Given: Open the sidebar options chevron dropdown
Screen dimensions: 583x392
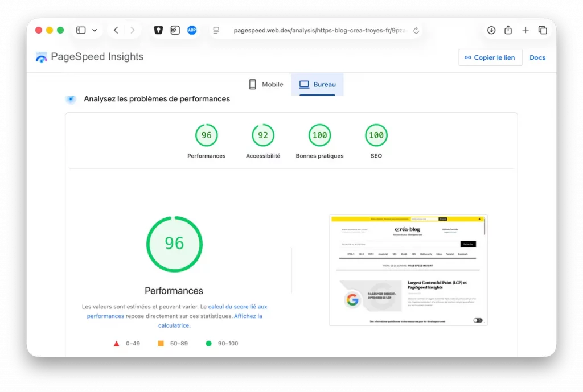Looking at the screenshot, I should [x=95, y=30].
